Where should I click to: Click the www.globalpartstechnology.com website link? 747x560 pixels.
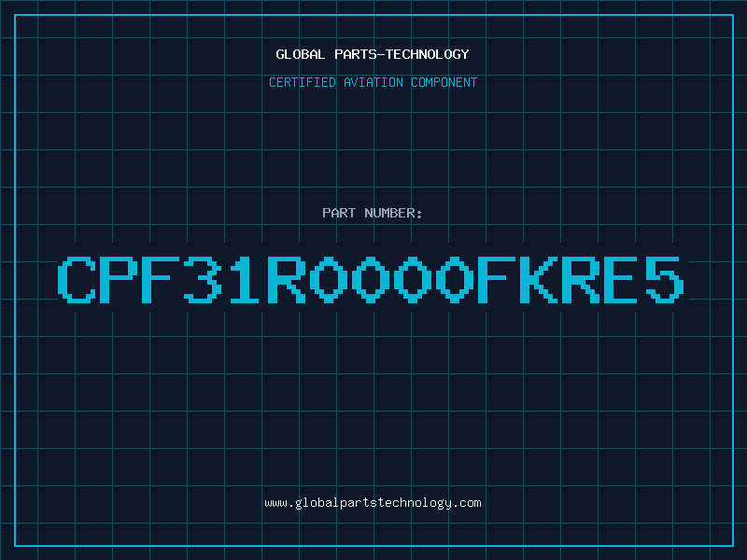coord(373,503)
